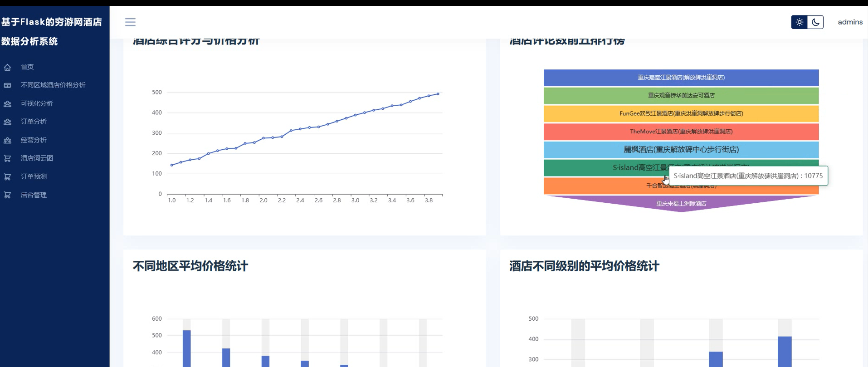Select green funnel segment 重庆观音桥华美达安可酒店

pyautogui.click(x=681, y=96)
